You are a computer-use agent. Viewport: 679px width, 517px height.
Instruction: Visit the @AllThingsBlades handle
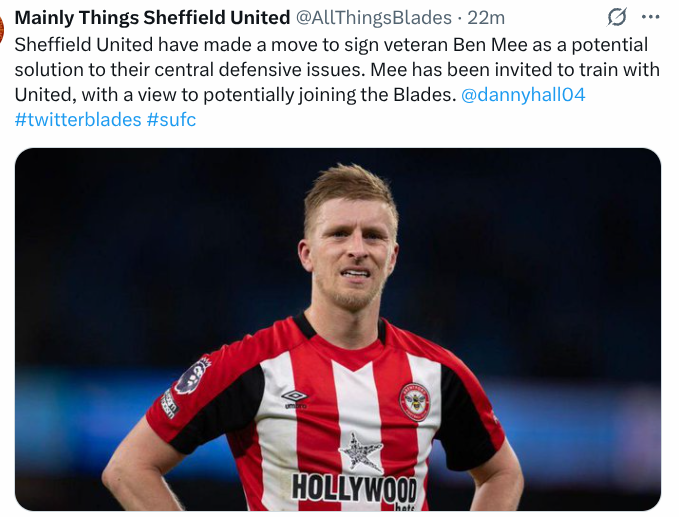374,18
